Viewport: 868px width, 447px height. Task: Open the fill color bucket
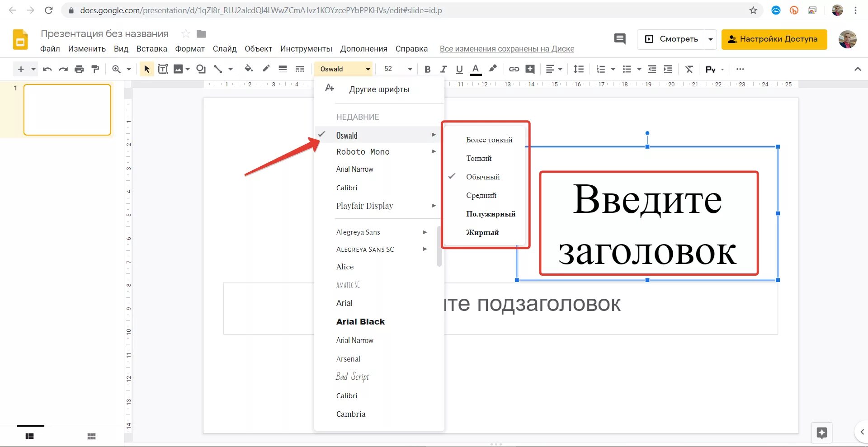248,69
